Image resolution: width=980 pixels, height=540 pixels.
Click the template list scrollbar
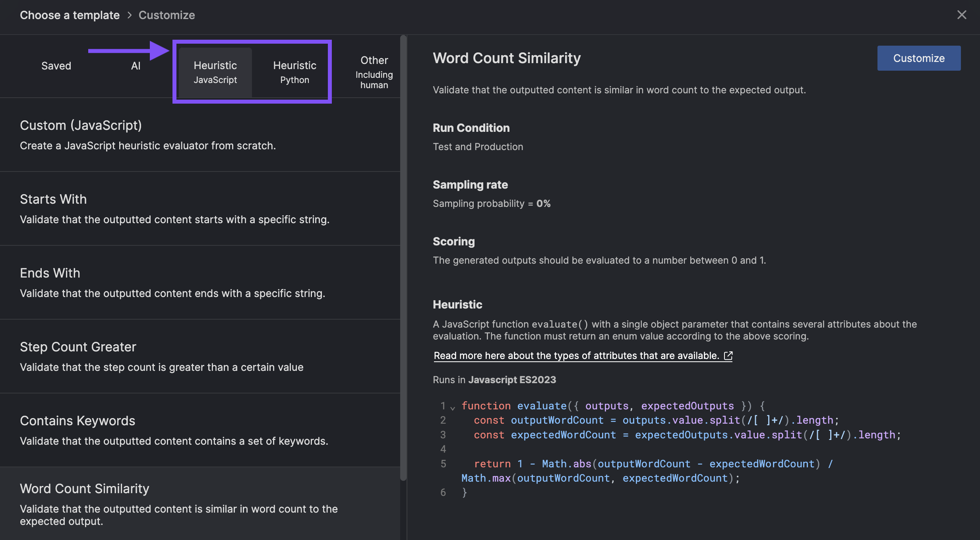pos(403,258)
